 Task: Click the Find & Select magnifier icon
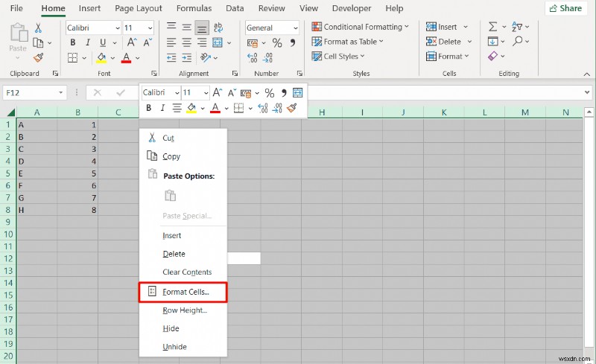point(517,41)
